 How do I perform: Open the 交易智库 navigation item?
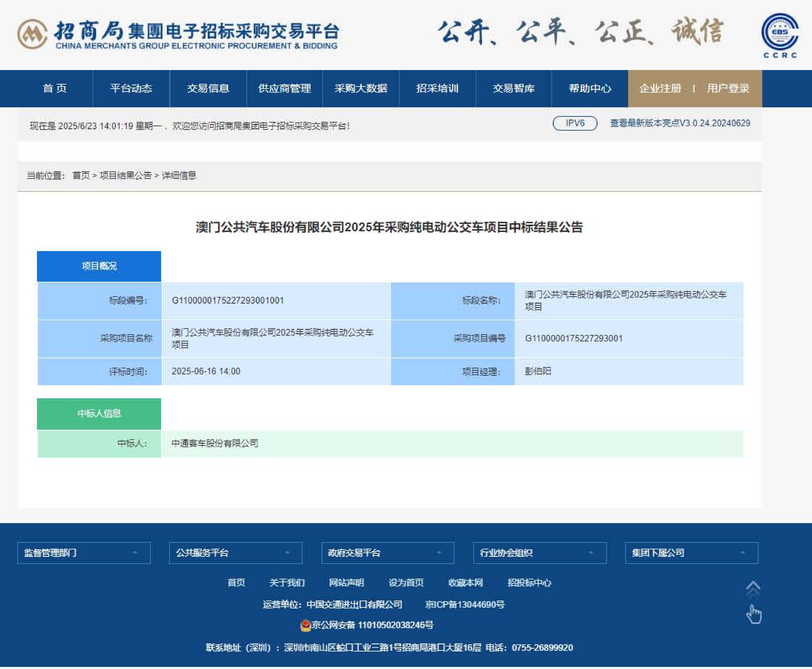(x=514, y=89)
